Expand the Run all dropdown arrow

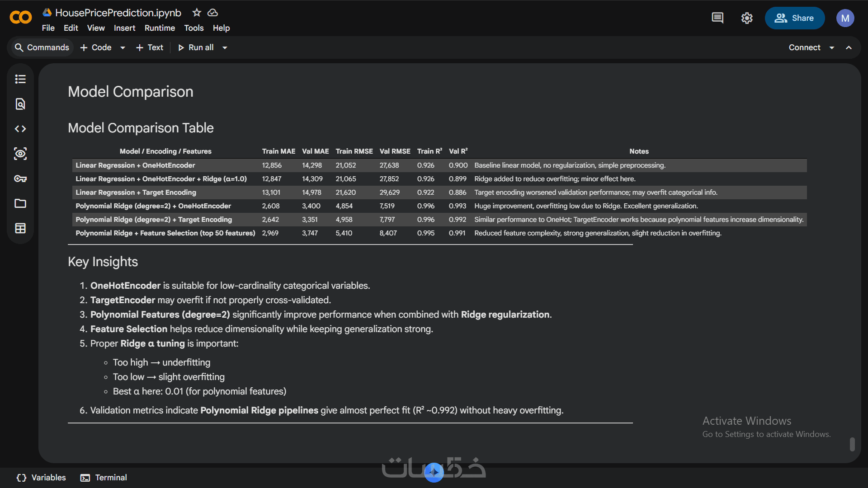(x=225, y=47)
